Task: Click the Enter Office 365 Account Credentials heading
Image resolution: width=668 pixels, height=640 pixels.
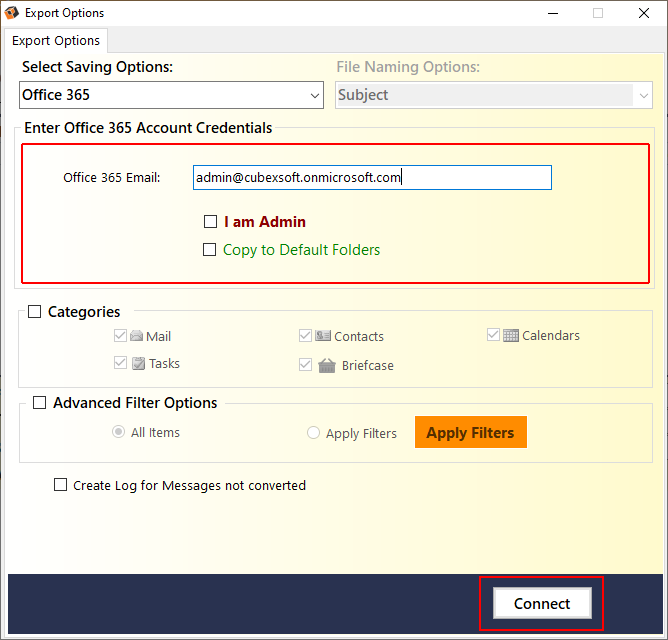Action: 148,128
